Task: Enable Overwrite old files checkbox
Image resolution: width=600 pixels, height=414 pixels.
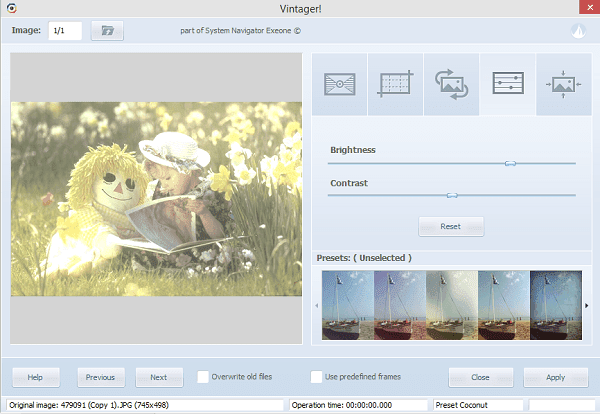Action: click(x=203, y=377)
